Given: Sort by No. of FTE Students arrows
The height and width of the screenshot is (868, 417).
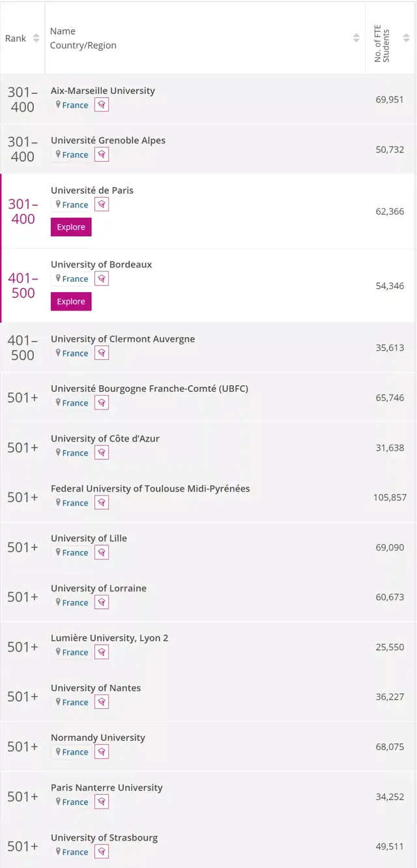Looking at the screenshot, I should (406, 38).
